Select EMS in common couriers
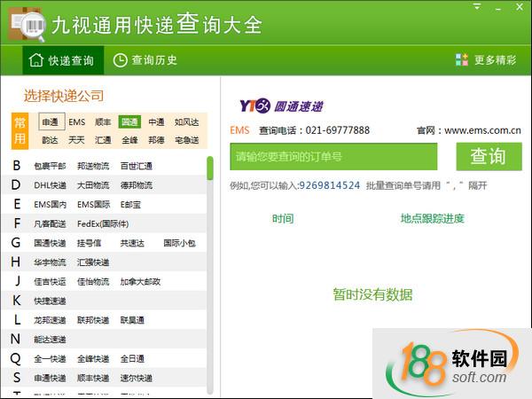The width and height of the screenshot is (532, 399). (x=77, y=121)
